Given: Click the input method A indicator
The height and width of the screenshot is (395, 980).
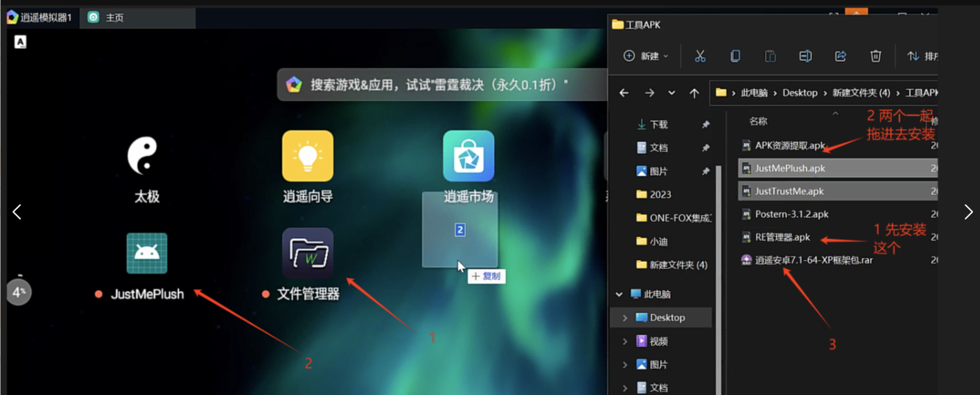Looking at the screenshot, I should click(21, 42).
